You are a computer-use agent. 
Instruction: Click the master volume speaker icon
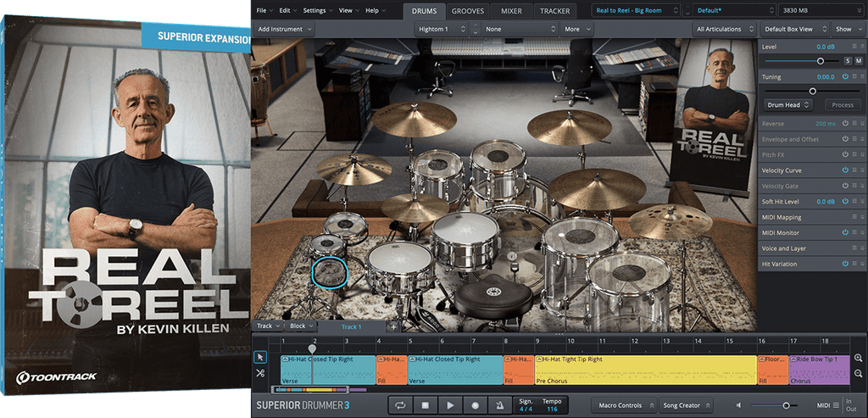(x=739, y=406)
